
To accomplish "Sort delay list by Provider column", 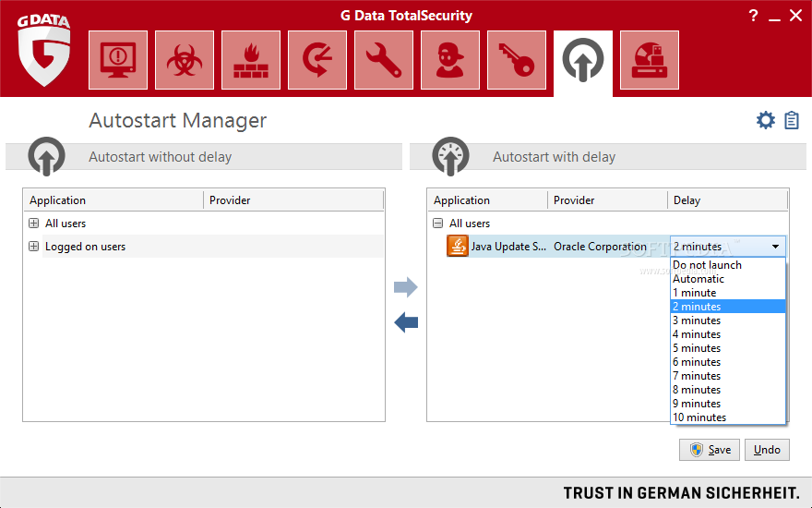I will (607, 200).
